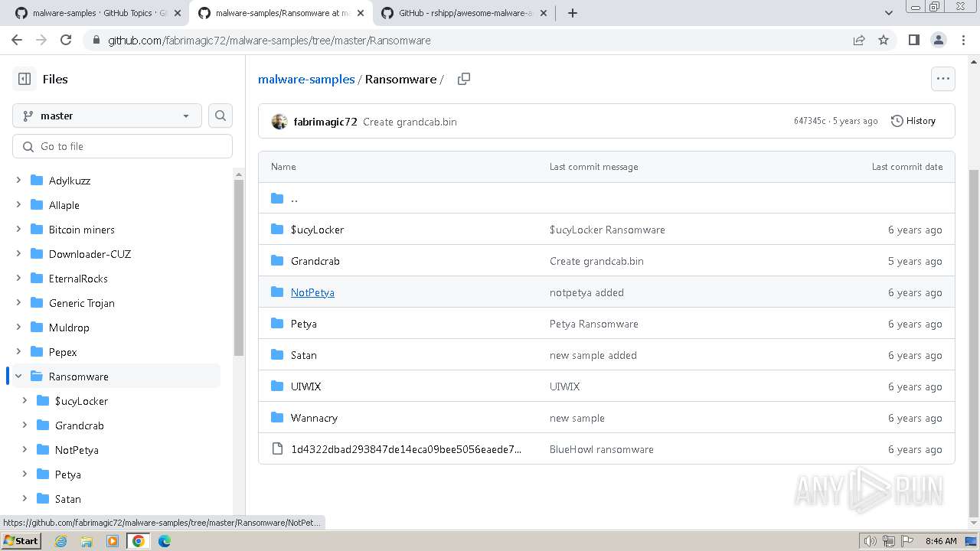The width and height of the screenshot is (980, 551).
Task: Open the Petya folder
Action: coord(304,324)
